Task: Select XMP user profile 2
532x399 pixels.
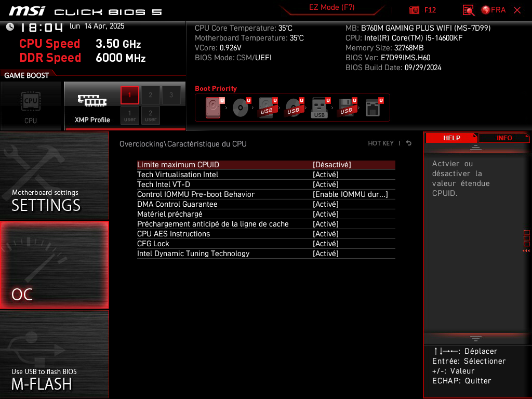Action: coord(150,115)
